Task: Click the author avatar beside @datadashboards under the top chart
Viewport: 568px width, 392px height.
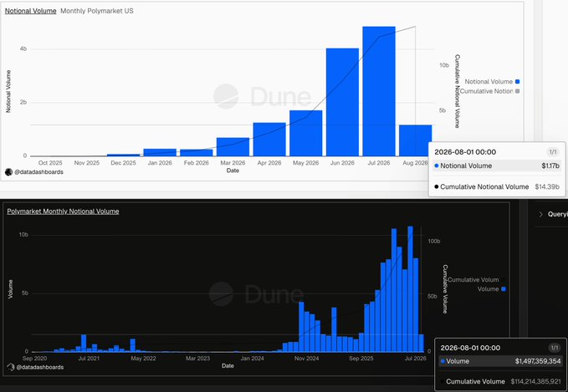Action: [8, 172]
